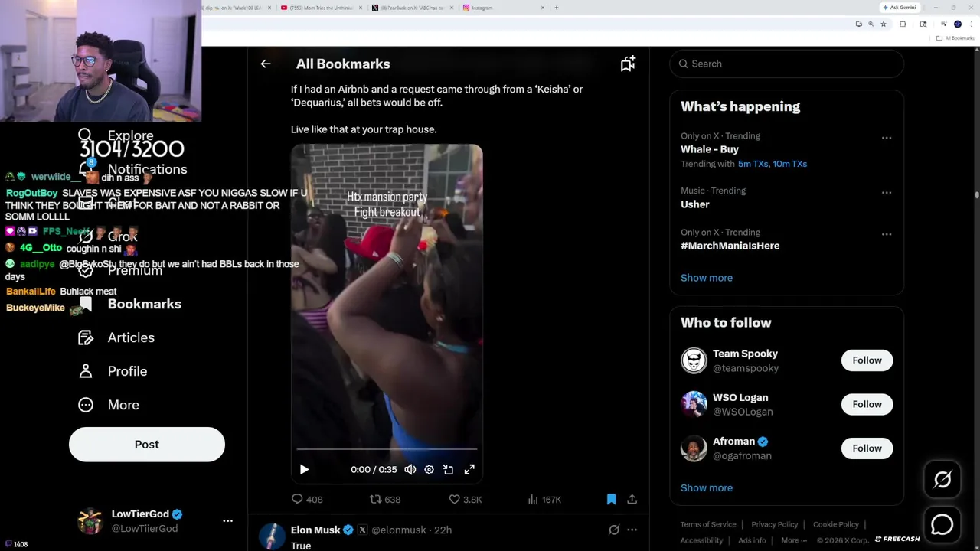This screenshot has width=980, height=551.
Task: Toggle picture-in-picture on the video
Action: pos(448,469)
